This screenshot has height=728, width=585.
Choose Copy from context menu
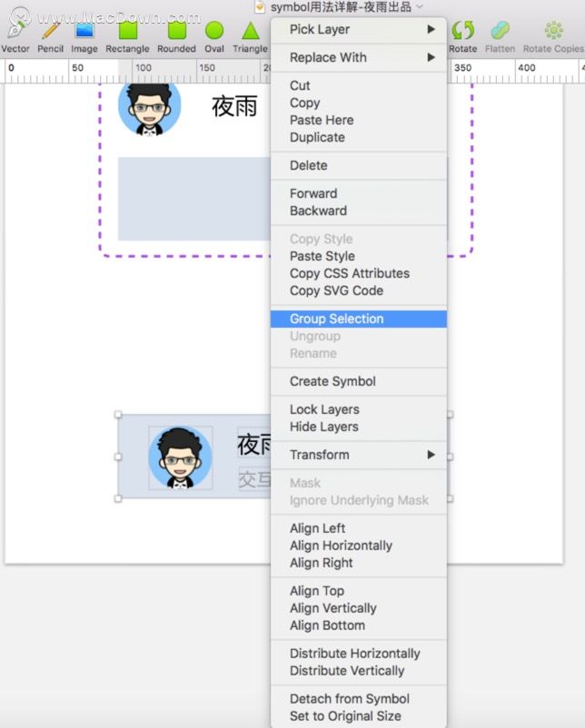point(359,103)
